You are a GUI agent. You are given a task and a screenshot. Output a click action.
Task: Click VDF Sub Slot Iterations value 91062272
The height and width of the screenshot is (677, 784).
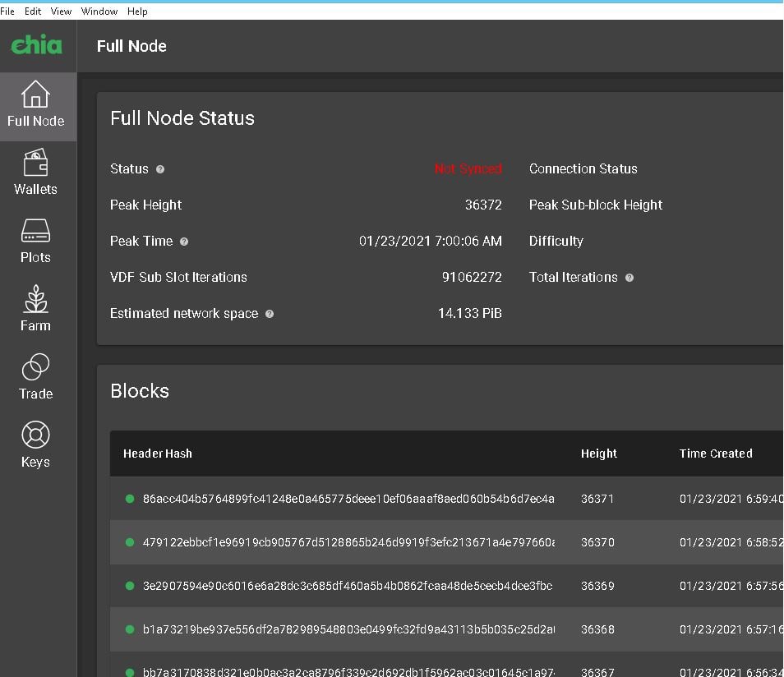click(472, 277)
